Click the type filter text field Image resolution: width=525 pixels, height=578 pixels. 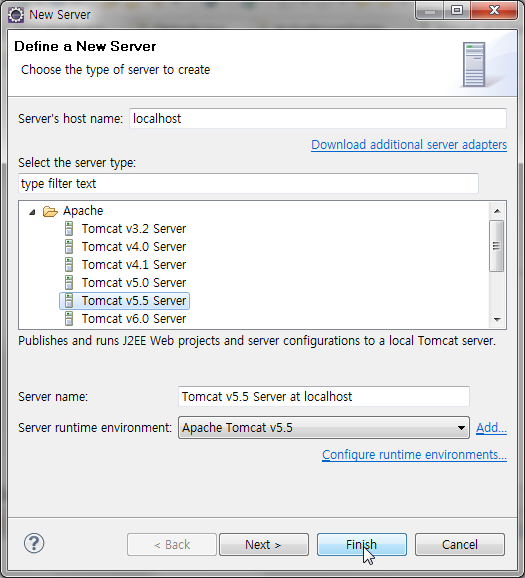click(248, 184)
